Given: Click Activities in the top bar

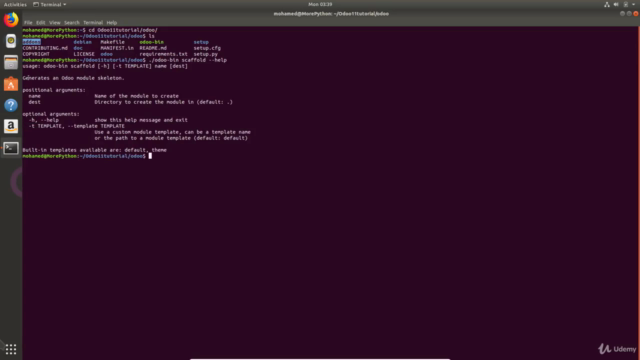Looking at the screenshot, I should 15,4.
